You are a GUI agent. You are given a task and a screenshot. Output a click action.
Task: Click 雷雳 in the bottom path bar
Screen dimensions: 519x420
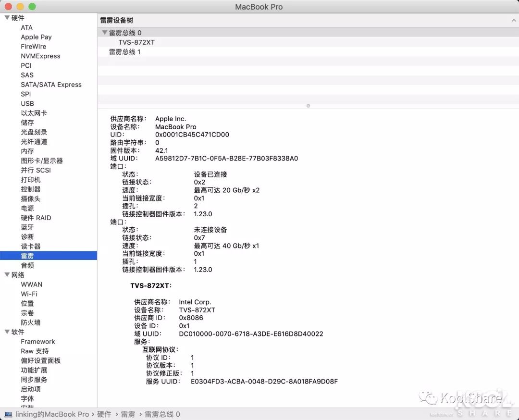pyautogui.click(x=128, y=414)
